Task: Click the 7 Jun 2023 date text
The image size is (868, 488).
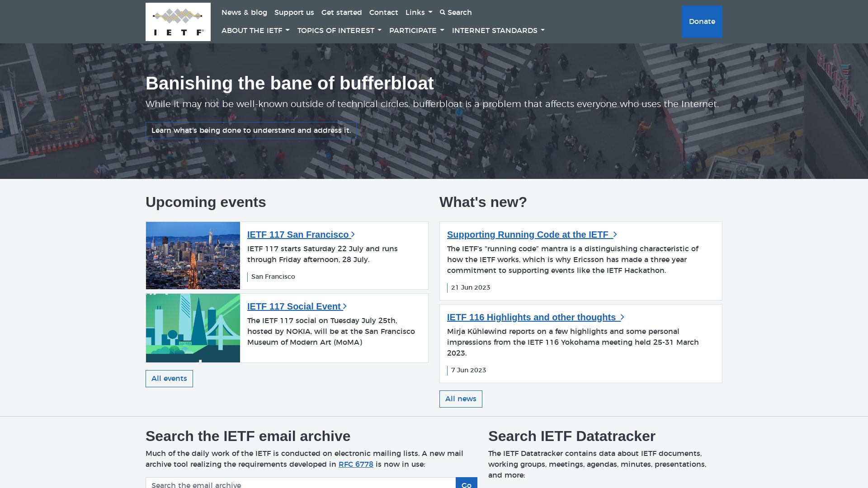Action: (469, 370)
